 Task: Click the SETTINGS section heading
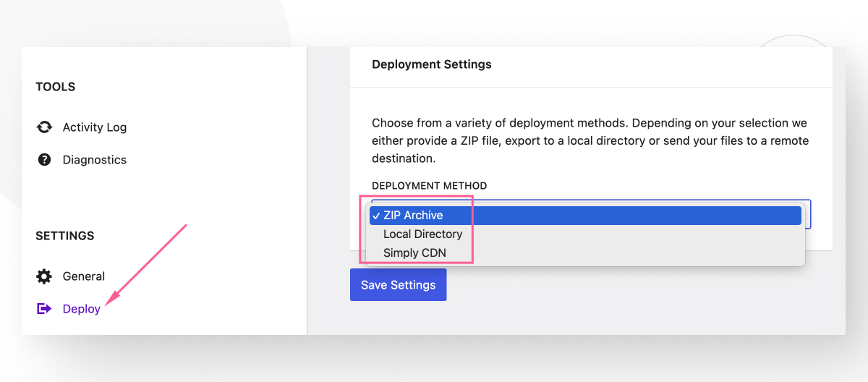(x=65, y=236)
